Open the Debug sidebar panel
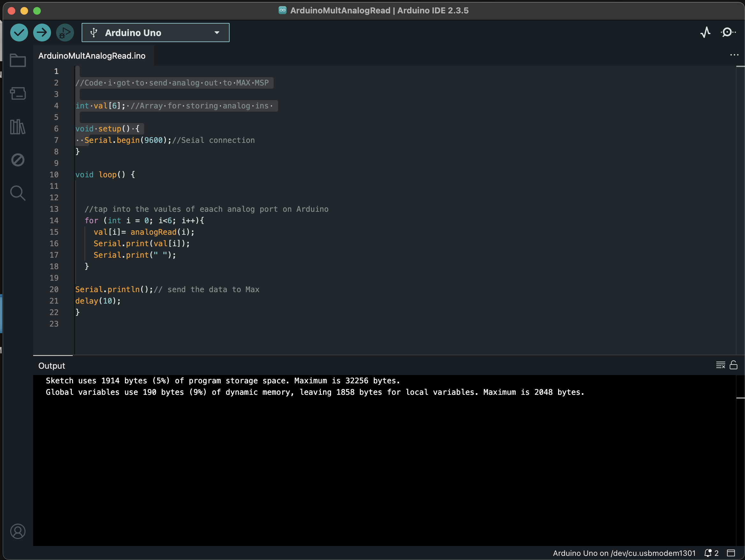 18,160
